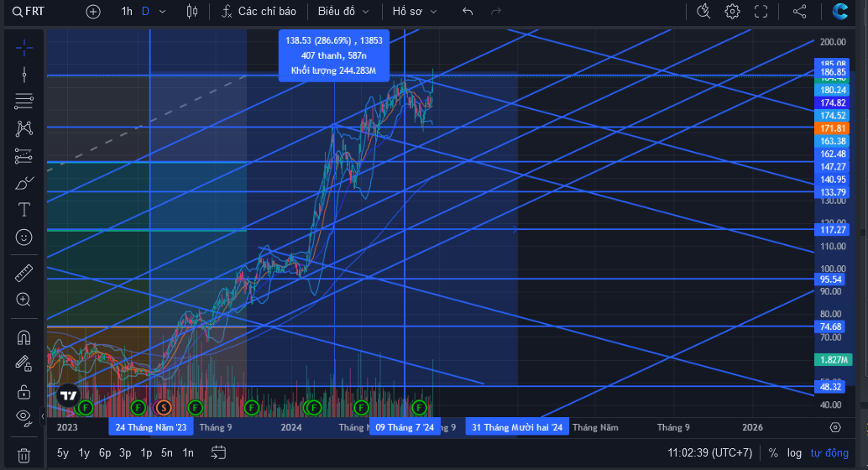
Task: Set range to 1y
Action: pyautogui.click(x=84, y=453)
